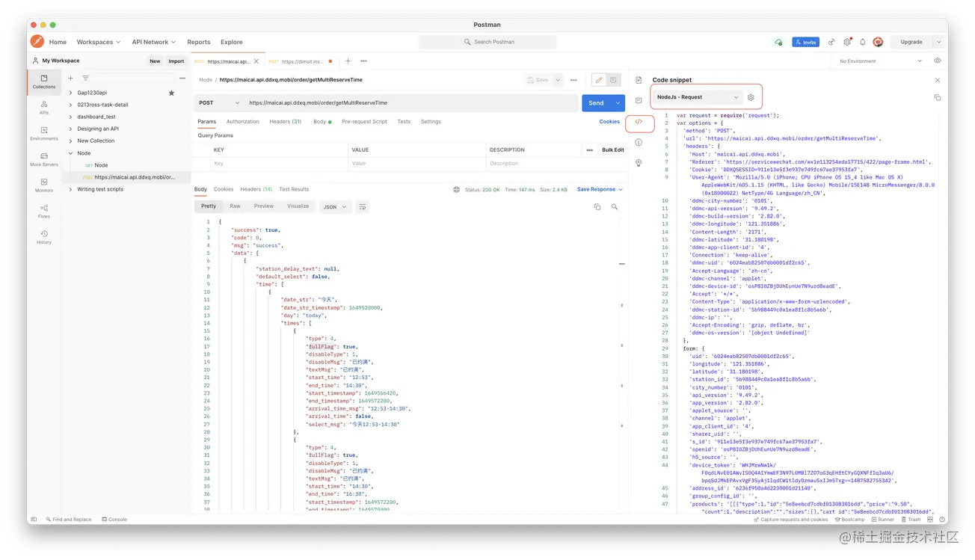This screenshot has width=975, height=560.
Task: Open the APIs sidebar panel
Action: 44,108
